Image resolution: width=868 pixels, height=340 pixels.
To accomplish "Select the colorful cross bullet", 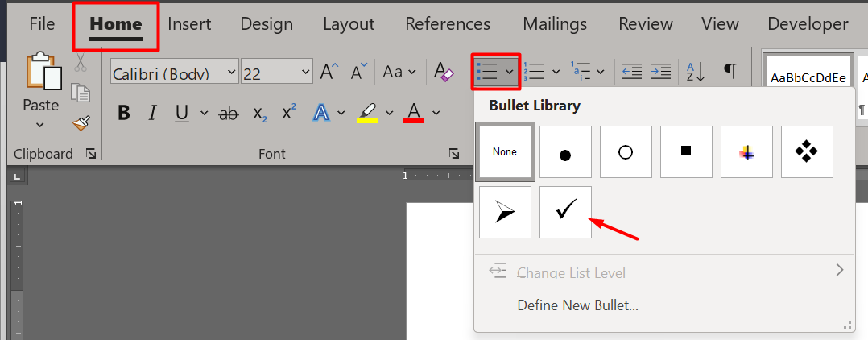I will tap(746, 151).
